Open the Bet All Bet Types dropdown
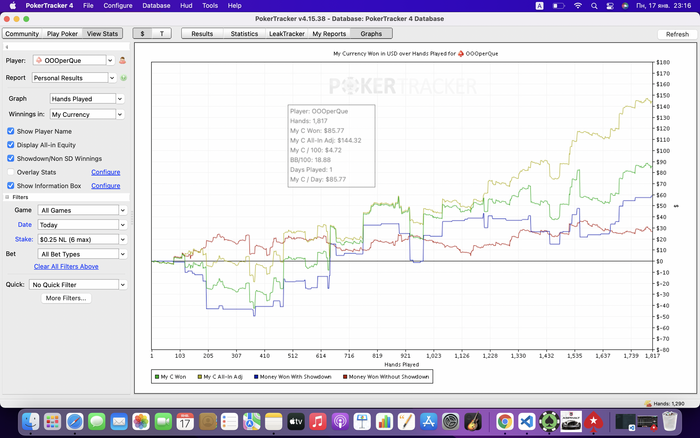This screenshot has height=438, width=700. (x=123, y=254)
